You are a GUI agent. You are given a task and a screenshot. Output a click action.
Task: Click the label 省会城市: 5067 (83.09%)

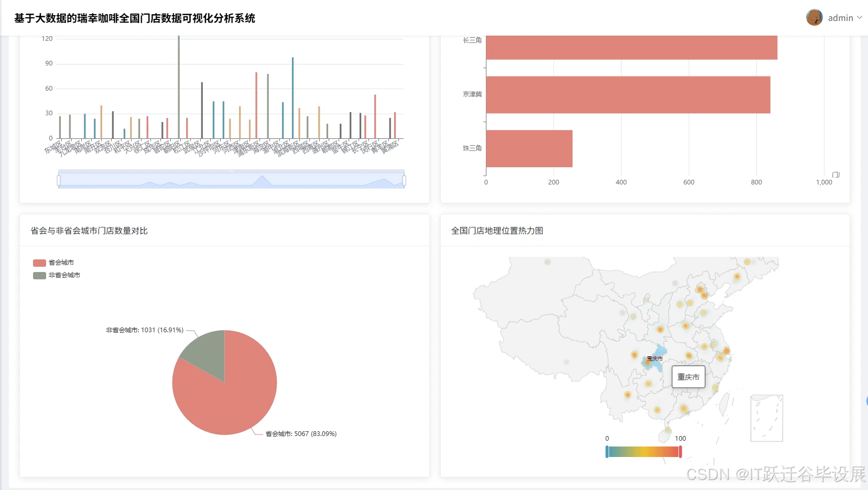[x=301, y=434]
